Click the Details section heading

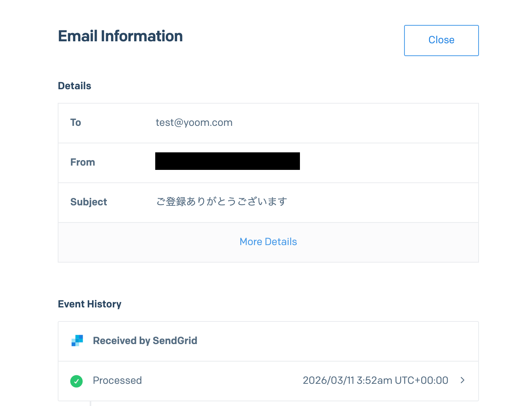click(x=74, y=86)
